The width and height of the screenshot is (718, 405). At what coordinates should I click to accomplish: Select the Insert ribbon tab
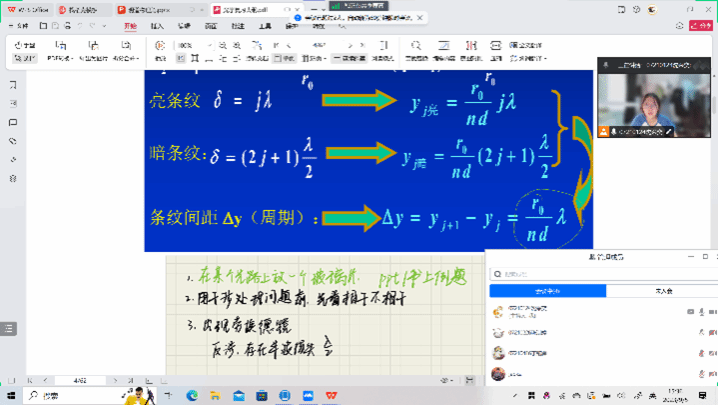click(157, 26)
